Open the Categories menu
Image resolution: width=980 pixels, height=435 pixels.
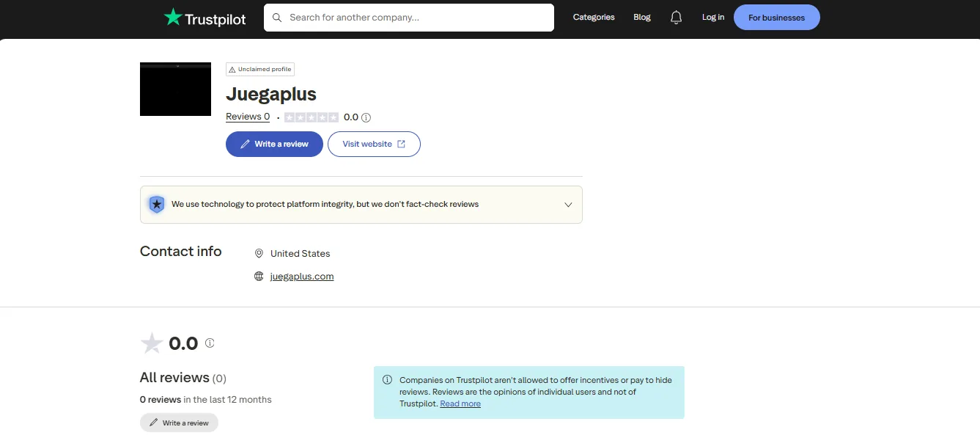click(594, 17)
